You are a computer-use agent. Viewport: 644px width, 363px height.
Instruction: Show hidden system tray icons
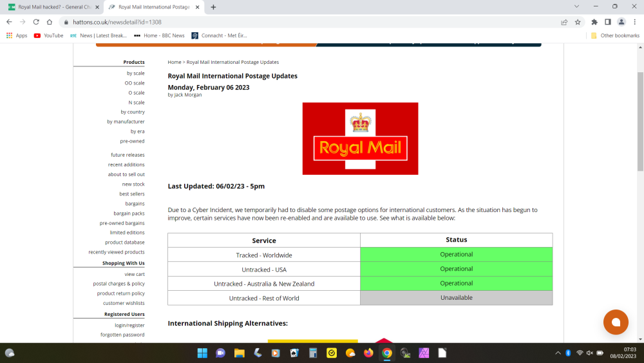click(x=558, y=353)
